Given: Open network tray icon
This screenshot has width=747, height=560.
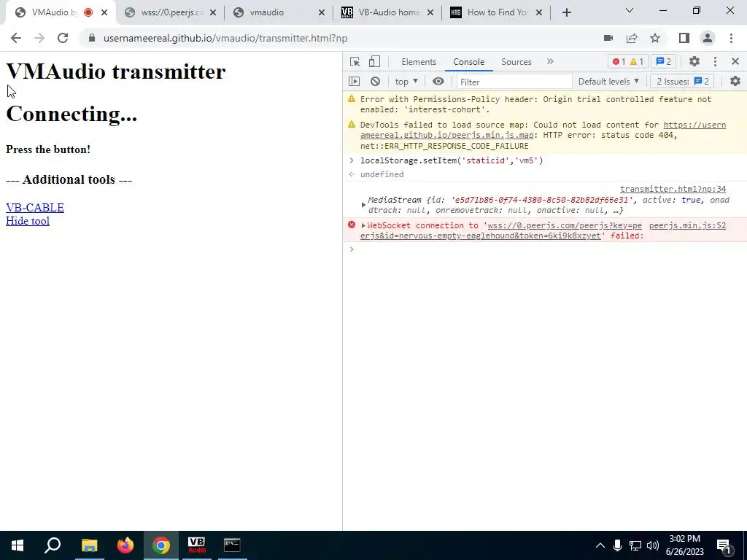Looking at the screenshot, I should (635, 545).
